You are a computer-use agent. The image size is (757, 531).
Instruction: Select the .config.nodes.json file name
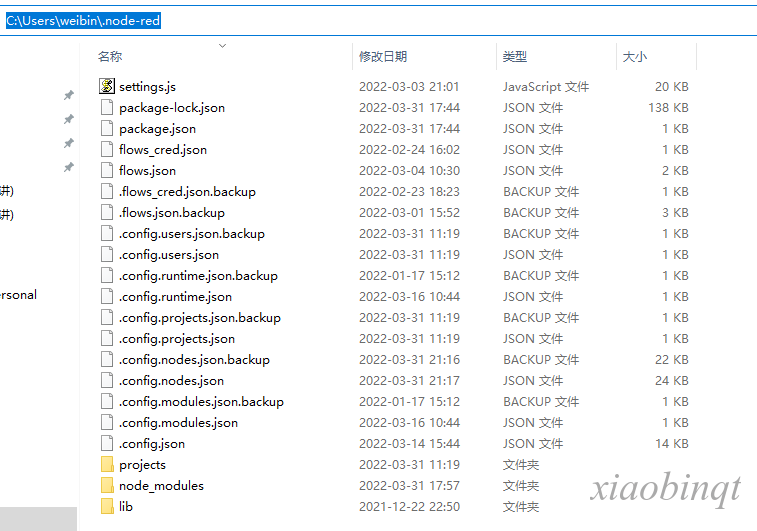click(x=171, y=381)
